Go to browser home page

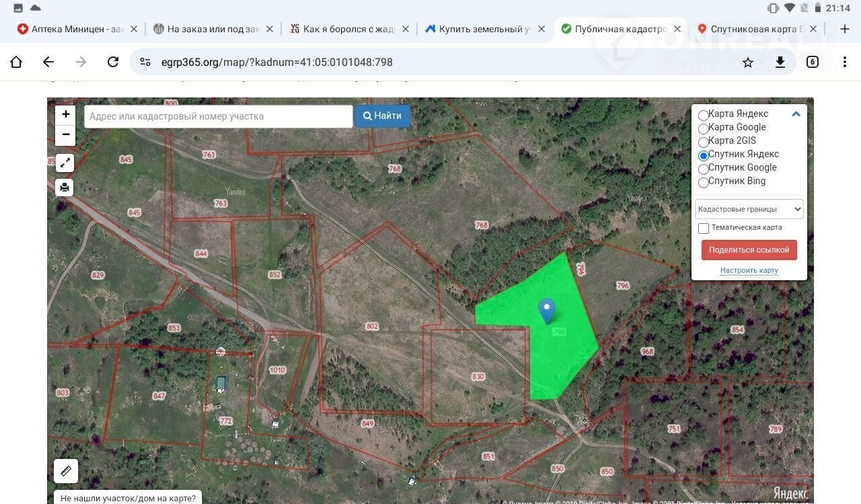coord(16,62)
